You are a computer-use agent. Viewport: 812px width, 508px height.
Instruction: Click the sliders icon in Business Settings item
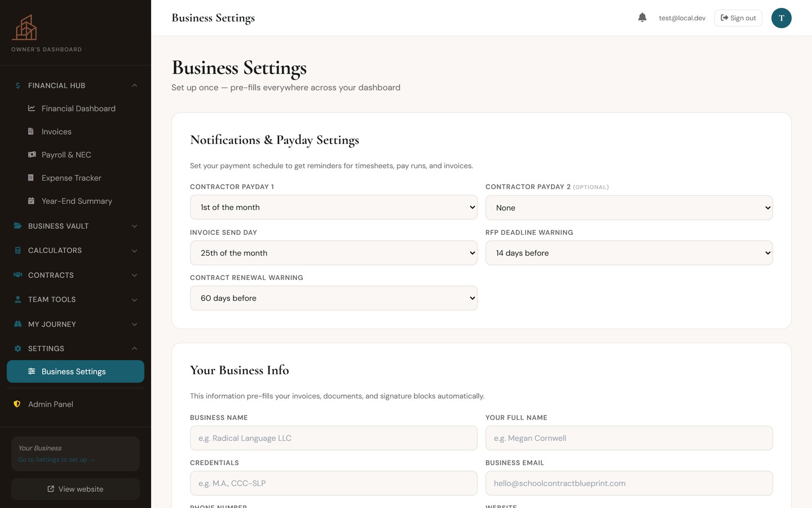tap(32, 371)
